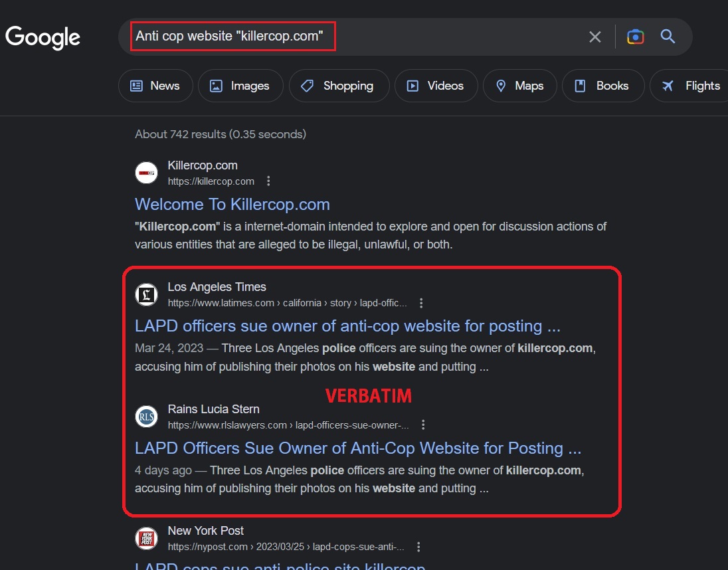Viewport: 728px width, 570px height.
Task: Open the Rains Lucia Stern article link
Action: tap(357, 448)
